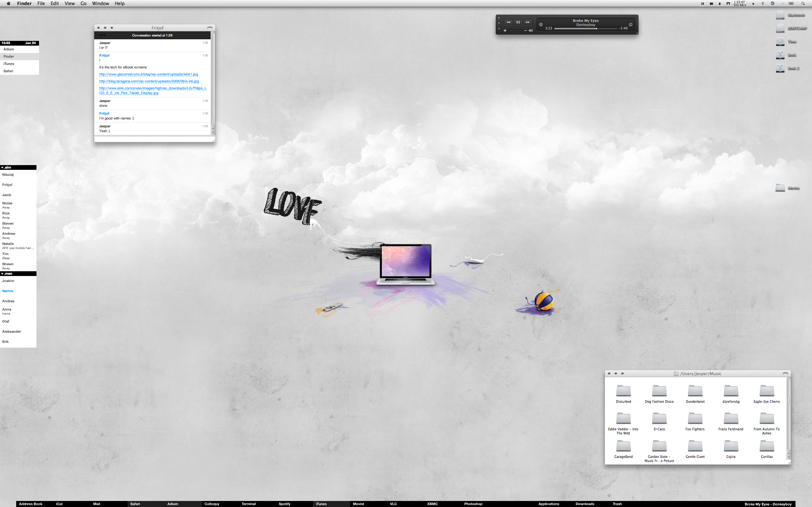Launch Spotify from the bottom dock bar
This screenshot has width=812, height=507.
coord(284,504)
